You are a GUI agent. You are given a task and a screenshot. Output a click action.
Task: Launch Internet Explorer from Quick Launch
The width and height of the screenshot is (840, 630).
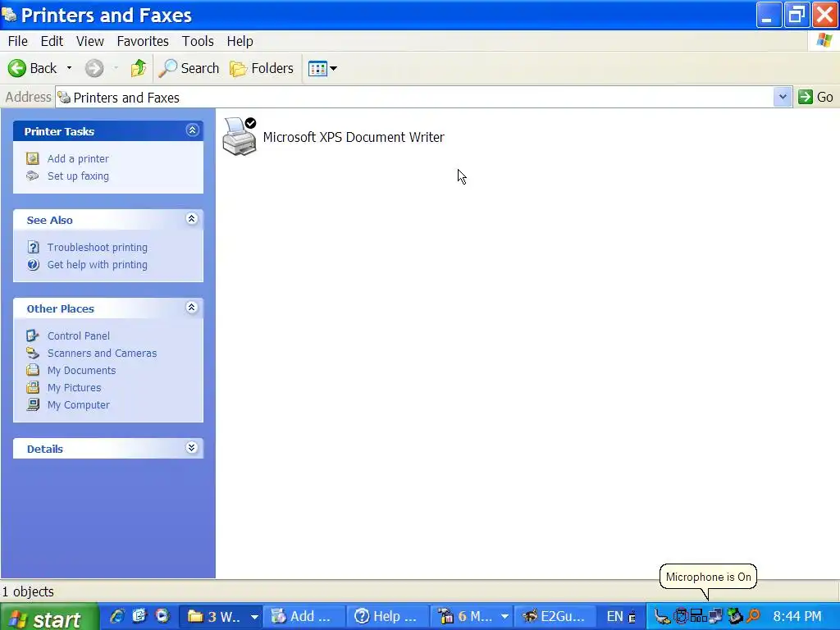click(x=116, y=616)
